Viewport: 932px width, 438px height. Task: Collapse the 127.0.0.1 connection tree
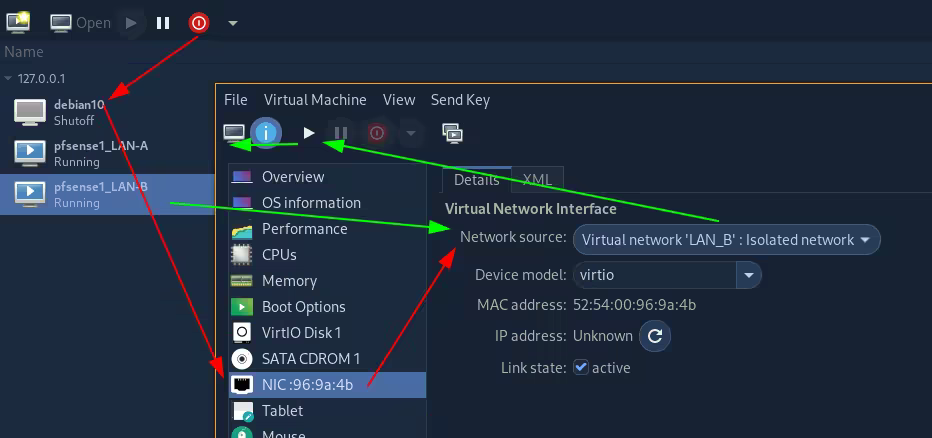point(8,78)
